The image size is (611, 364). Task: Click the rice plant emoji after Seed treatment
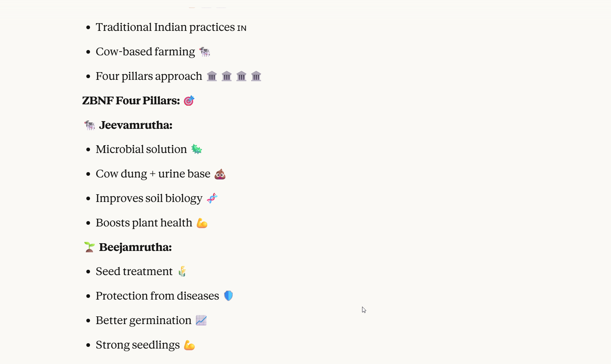pos(182,271)
